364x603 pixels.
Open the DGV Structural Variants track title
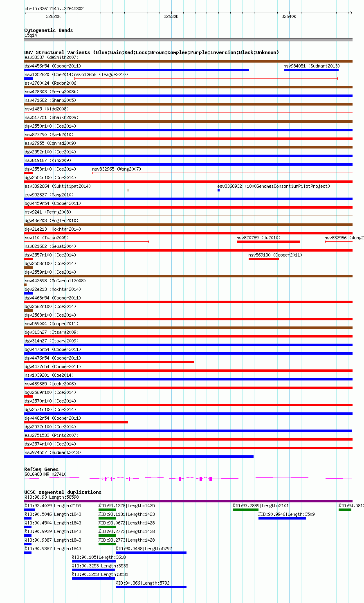(152, 52)
